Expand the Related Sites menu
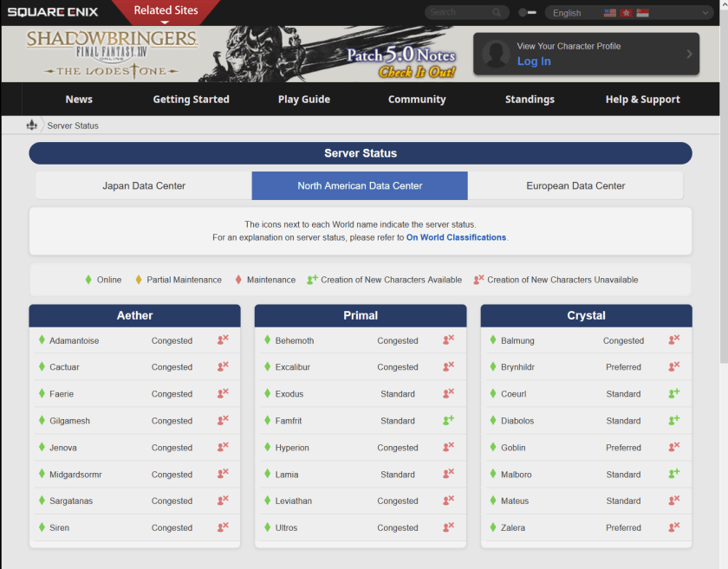This screenshot has height=569, width=728. pos(166,11)
